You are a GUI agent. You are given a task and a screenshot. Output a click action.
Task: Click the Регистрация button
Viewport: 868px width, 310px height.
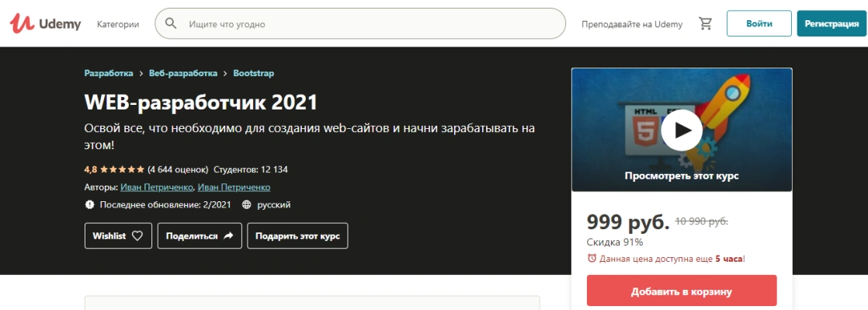(x=832, y=24)
